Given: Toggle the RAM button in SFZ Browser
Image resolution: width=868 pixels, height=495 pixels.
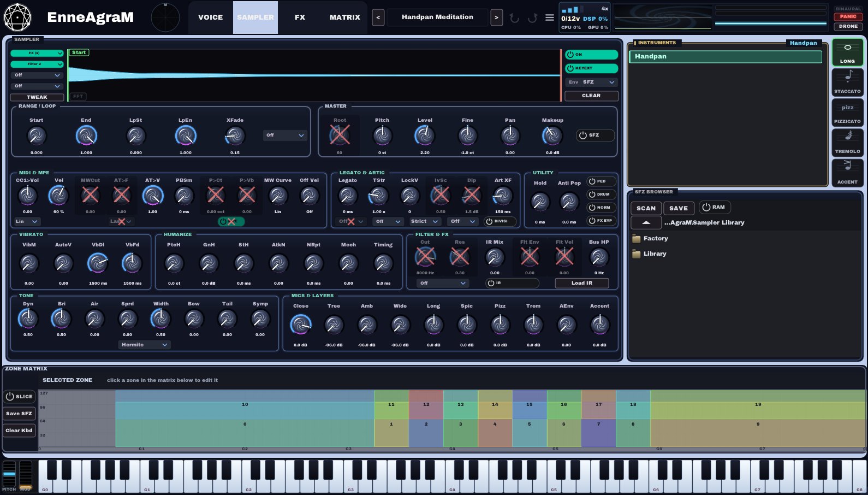Looking at the screenshot, I should (715, 207).
